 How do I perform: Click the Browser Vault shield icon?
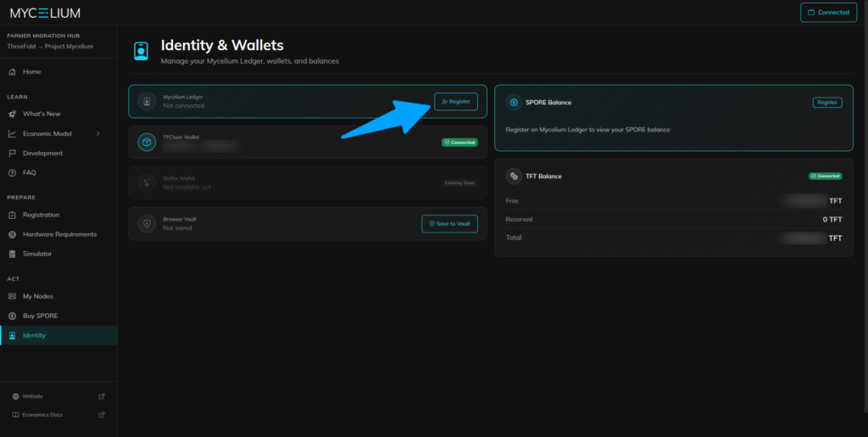147,223
